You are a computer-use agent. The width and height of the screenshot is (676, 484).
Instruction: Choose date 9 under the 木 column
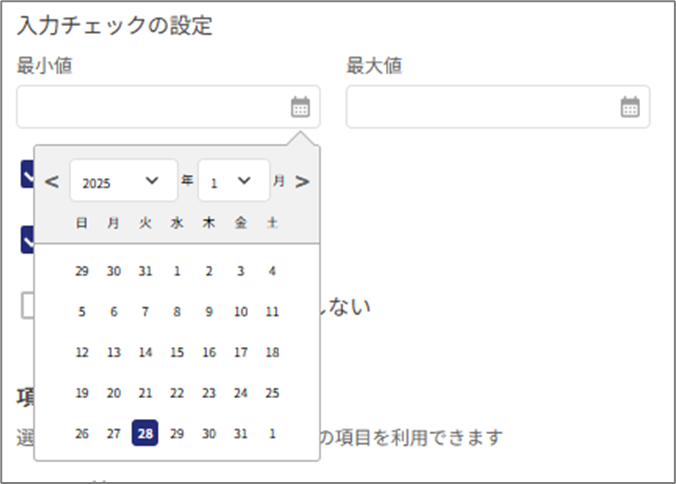[209, 311]
